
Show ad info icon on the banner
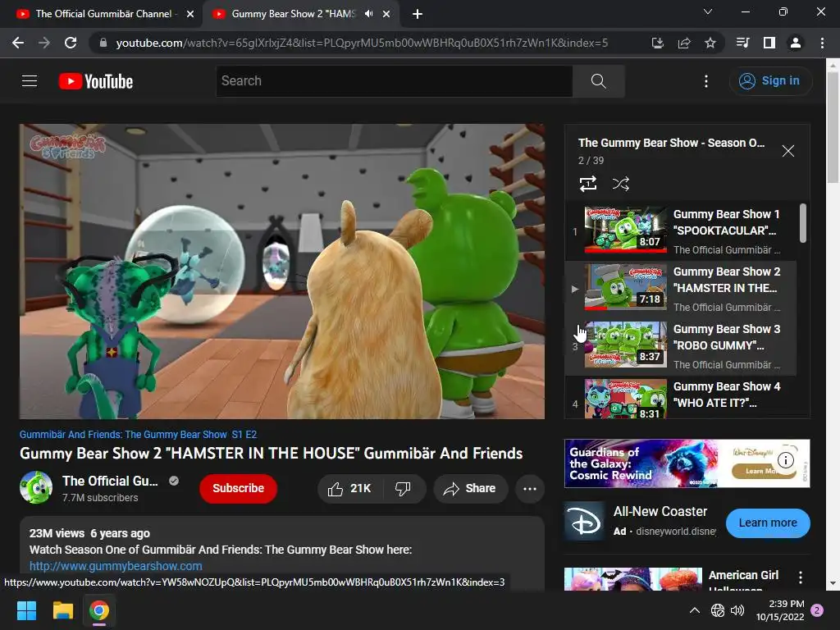[x=785, y=459]
